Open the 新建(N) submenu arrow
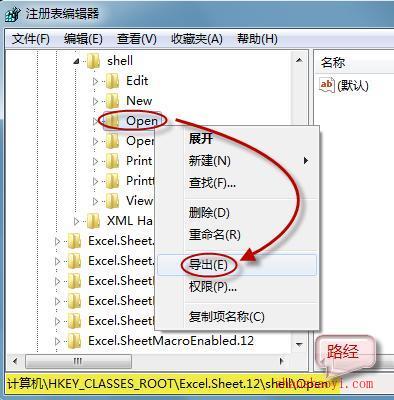 click(x=306, y=161)
